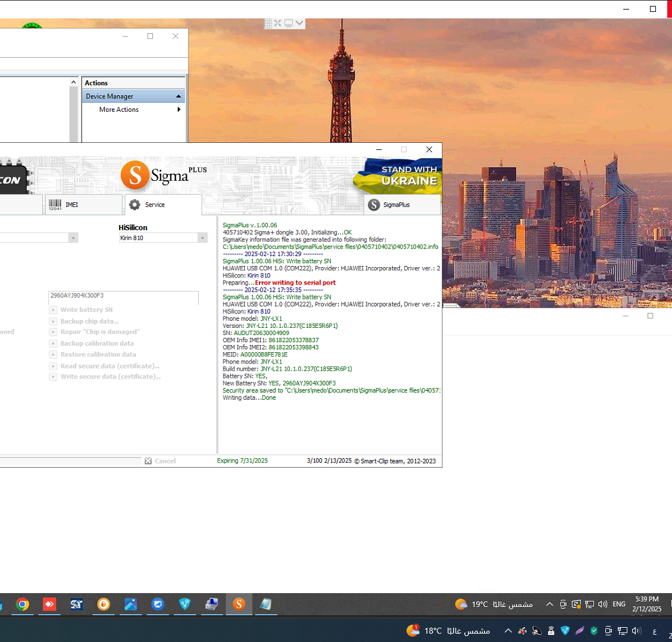Expand the session toolbar chevron

click(299, 23)
